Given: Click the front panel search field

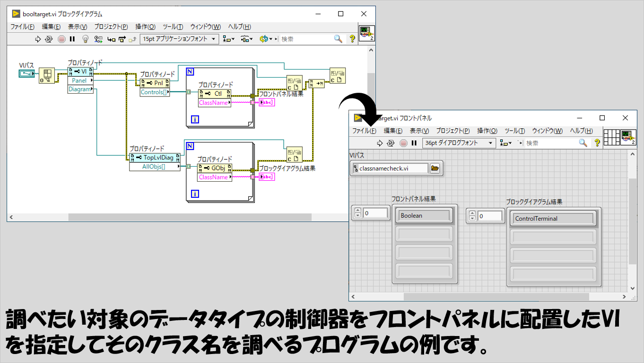Looking at the screenshot, I should (x=551, y=143).
